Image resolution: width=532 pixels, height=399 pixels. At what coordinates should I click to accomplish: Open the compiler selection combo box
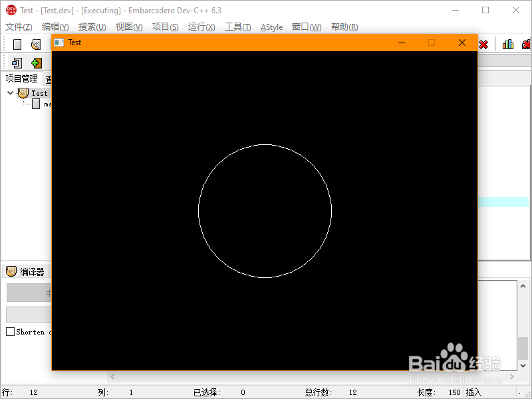tap(29, 293)
